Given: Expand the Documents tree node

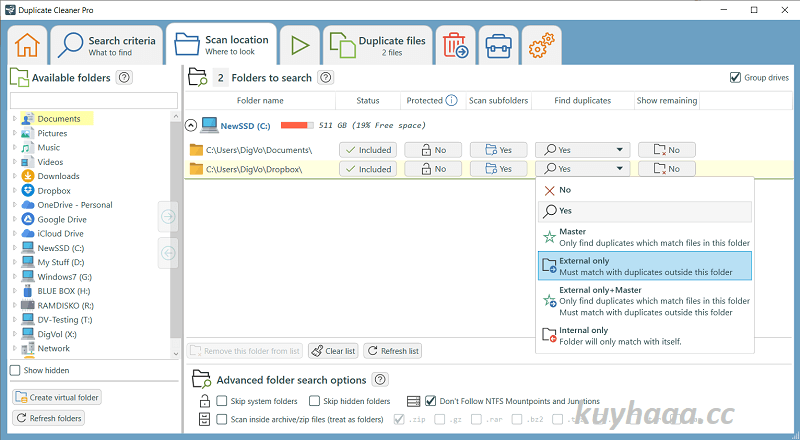Looking at the screenshot, I should [15, 118].
